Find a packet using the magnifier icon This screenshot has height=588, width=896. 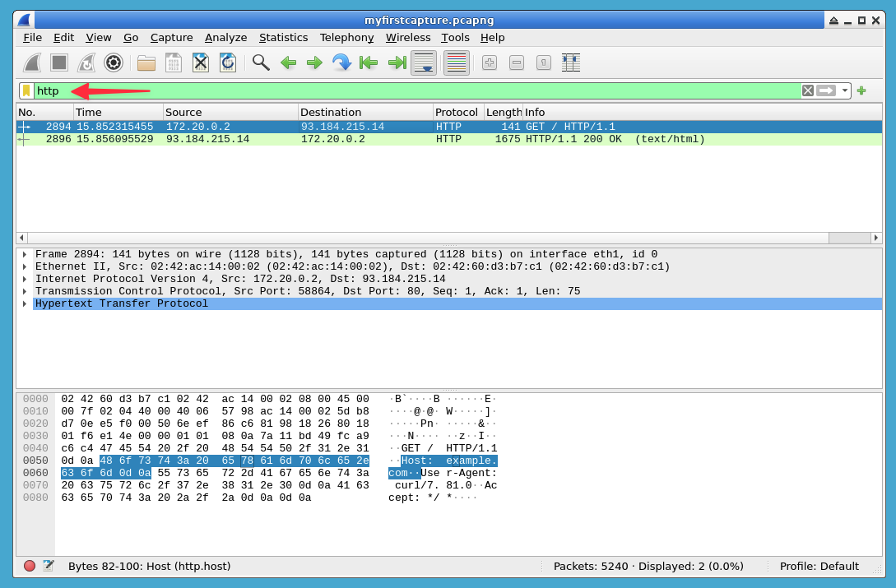pos(261,63)
